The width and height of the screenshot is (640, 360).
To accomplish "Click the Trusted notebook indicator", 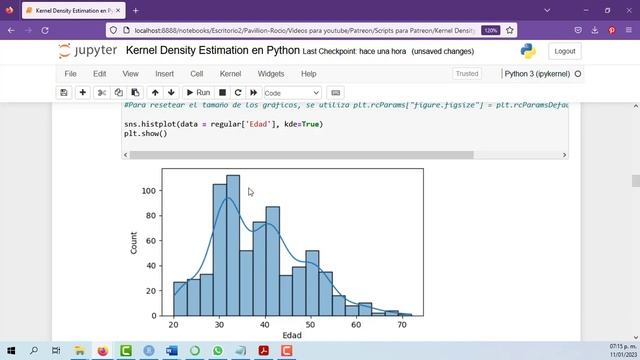I will click(467, 74).
